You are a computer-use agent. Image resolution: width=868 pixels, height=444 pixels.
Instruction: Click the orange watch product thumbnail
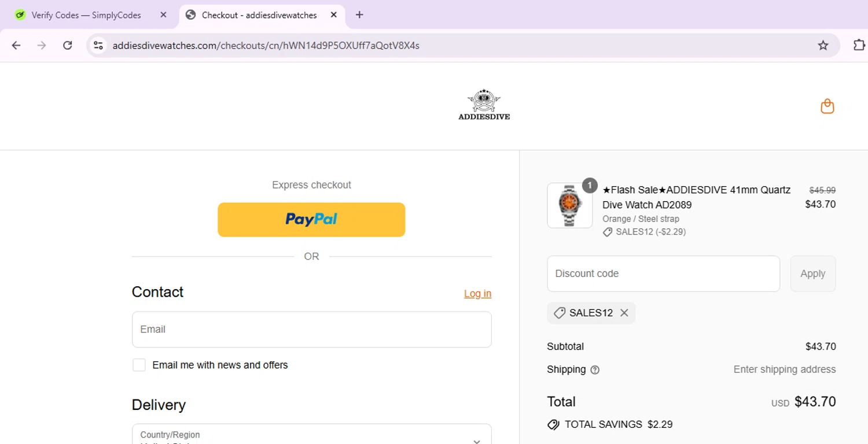(570, 206)
